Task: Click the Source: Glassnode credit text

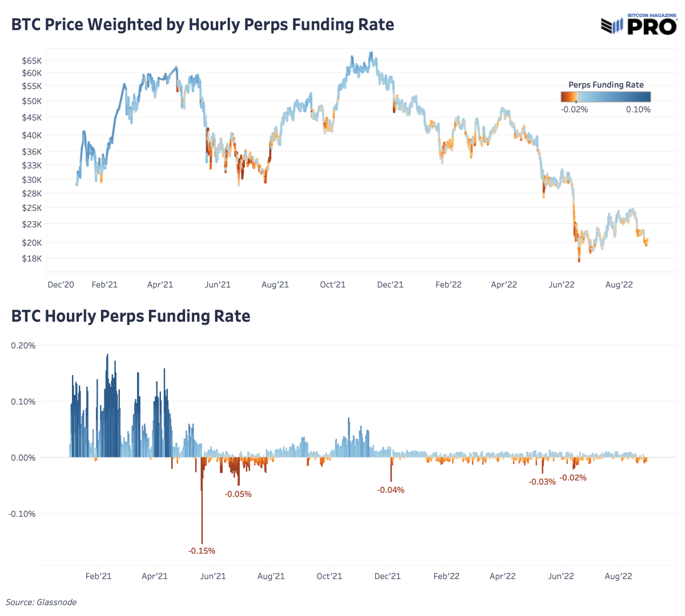Action: [41, 602]
